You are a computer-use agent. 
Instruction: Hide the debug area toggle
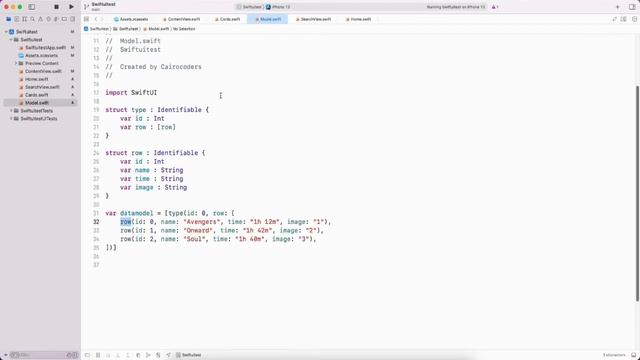coord(87,355)
